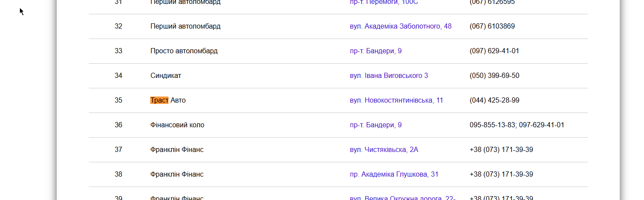This screenshot has width=644, height=200.
Task: Follow the вул. Івана Виговського 3 link
Action: 389,76
